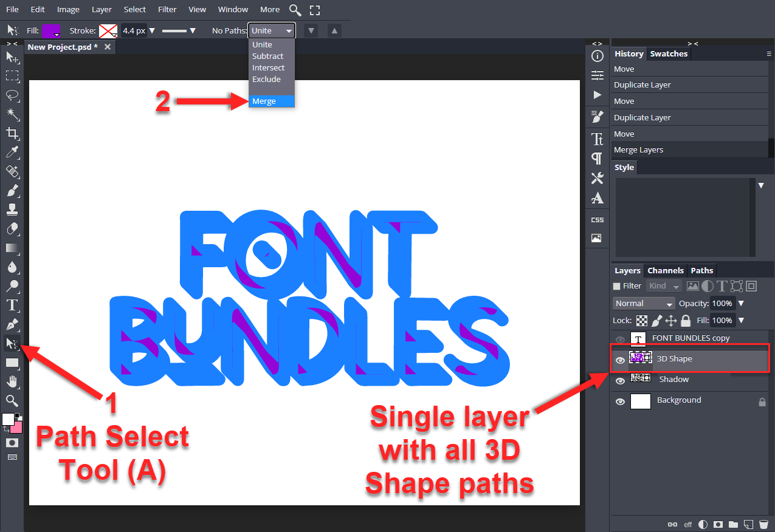The width and height of the screenshot is (775, 532).
Task: Toggle lock image pixels brush icon
Action: click(x=657, y=320)
